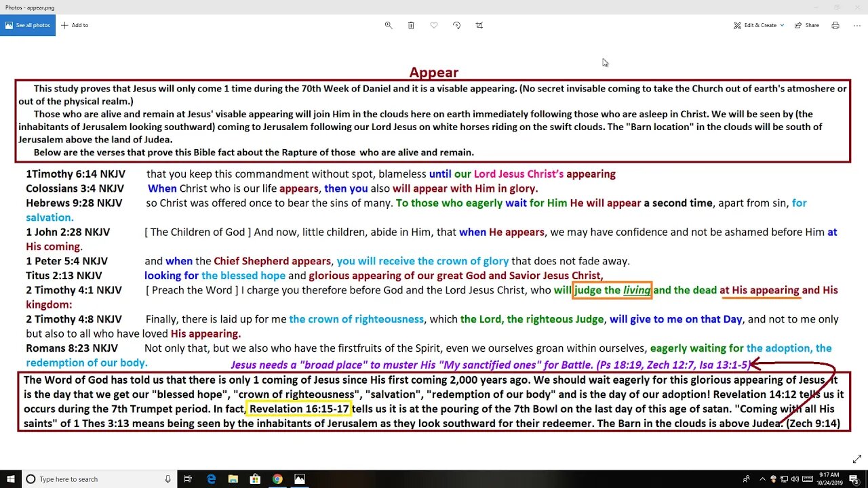This screenshot has width=868, height=488.
Task: Switch to Google Chrome on the taskbar
Action: (277, 479)
